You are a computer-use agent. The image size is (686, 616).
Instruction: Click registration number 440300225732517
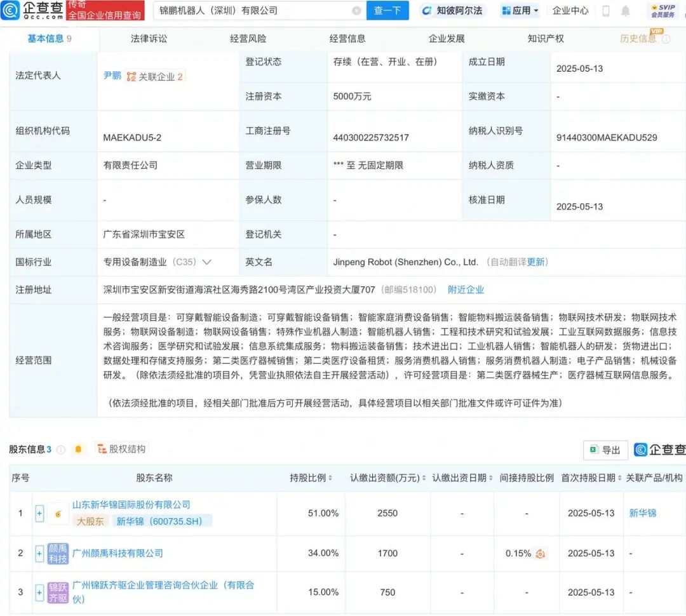[370, 138]
